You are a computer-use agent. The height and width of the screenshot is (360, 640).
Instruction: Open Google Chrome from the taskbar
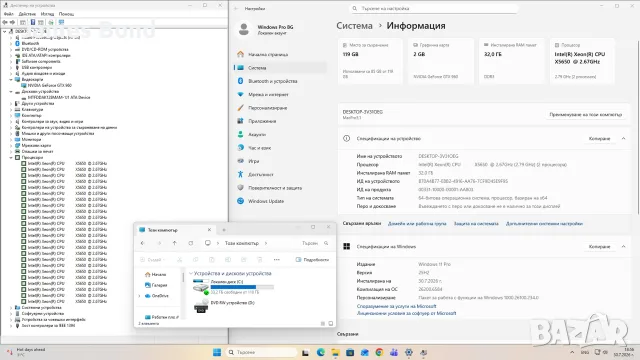(x=379, y=352)
